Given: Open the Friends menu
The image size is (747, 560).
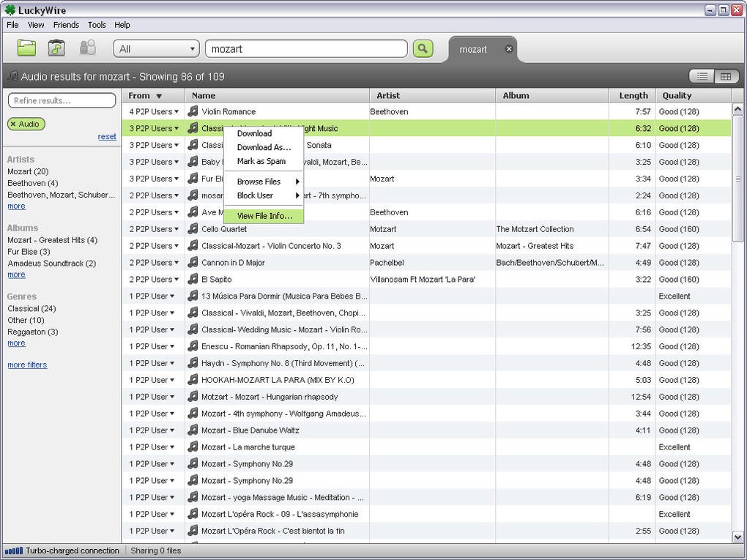Looking at the screenshot, I should pyautogui.click(x=66, y=25).
